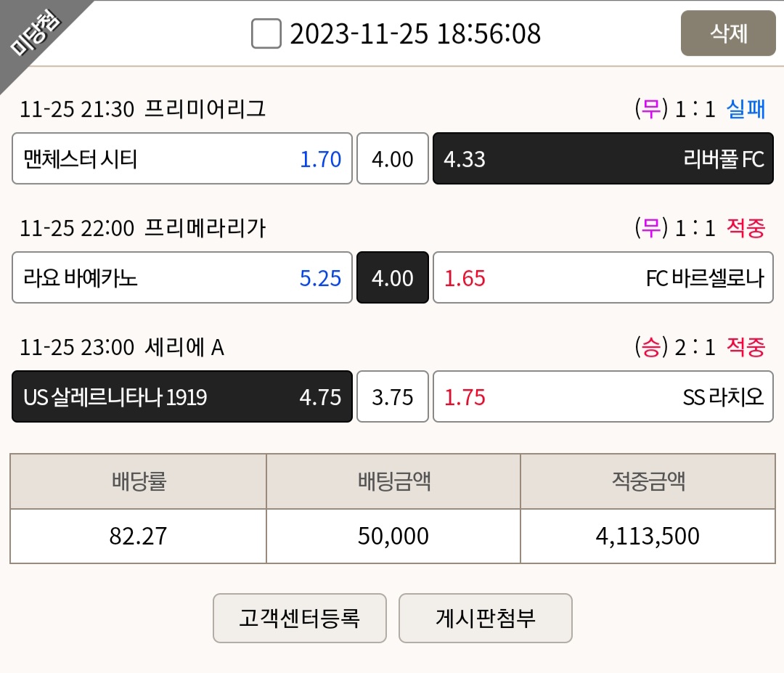Click the 배팅금액 column header
Viewport: 784px width, 673px height.
pos(393,481)
